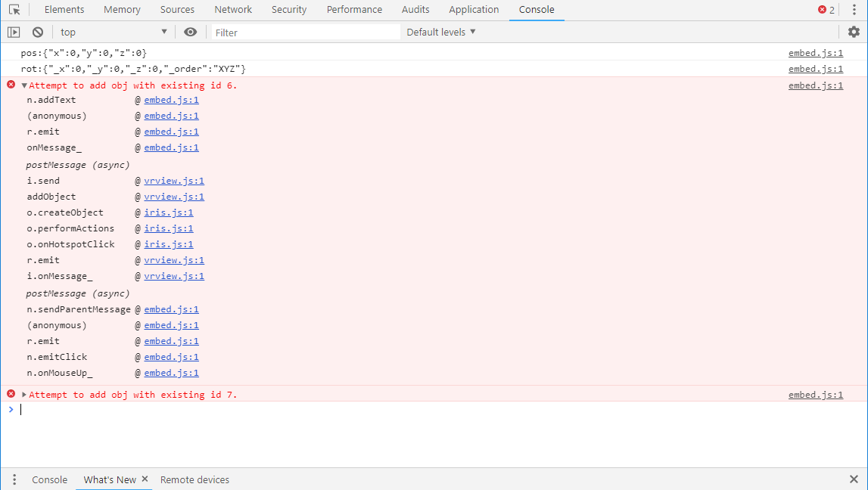The image size is (868, 490).
Task: Open embed.js:1 source link for rot log
Action: click(816, 69)
